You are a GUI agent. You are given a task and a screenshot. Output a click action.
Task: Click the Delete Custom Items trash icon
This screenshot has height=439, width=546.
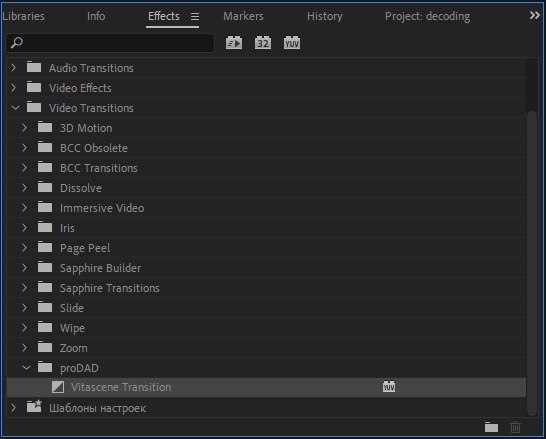[515, 427]
